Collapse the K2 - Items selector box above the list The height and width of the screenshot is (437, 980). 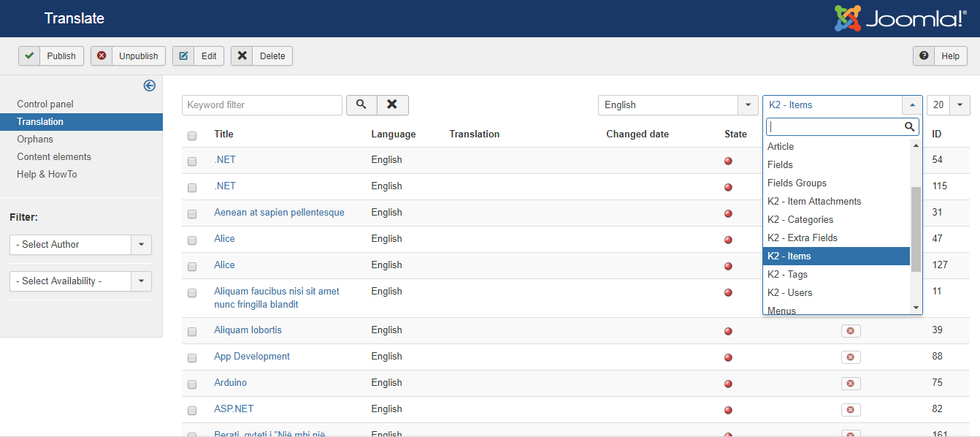pos(843,104)
